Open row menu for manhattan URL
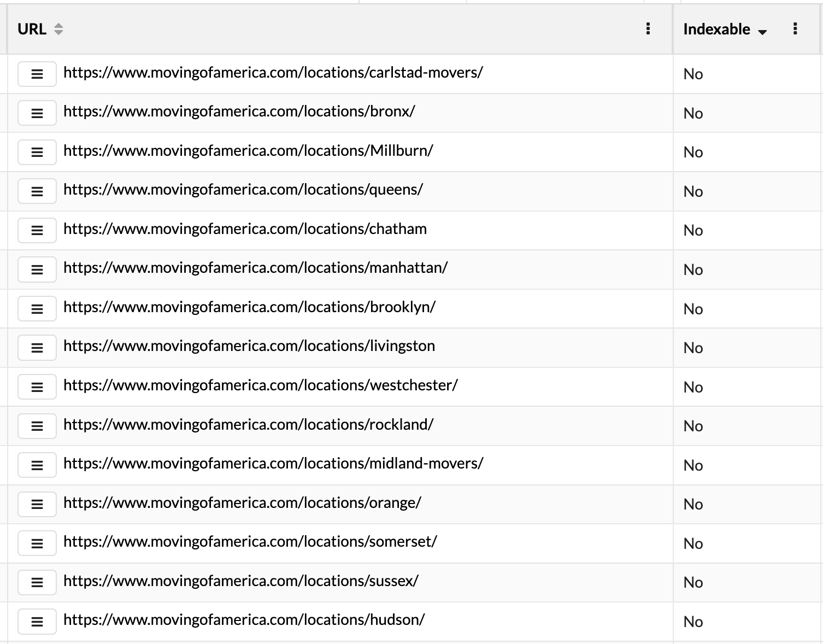This screenshot has width=823, height=644. click(x=37, y=270)
